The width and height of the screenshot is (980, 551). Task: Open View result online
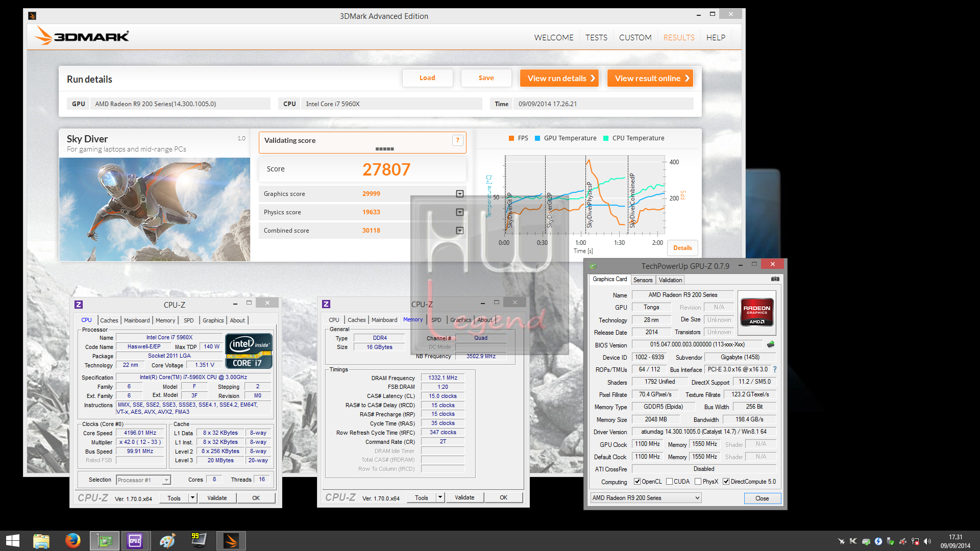[x=650, y=78]
